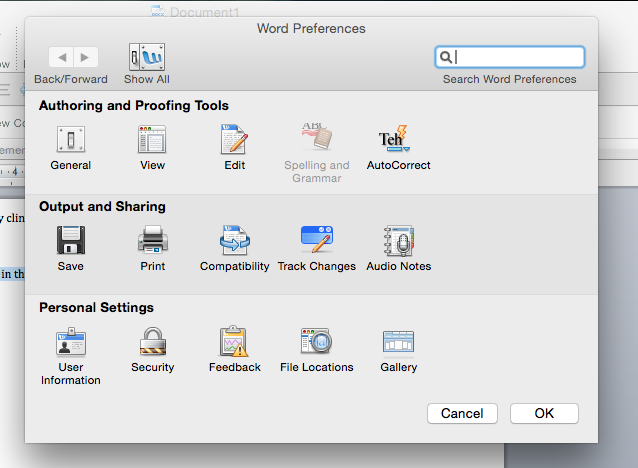Image resolution: width=638 pixels, height=468 pixels.
Task: Open Print preferences printer icon
Action: coord(153,239)
